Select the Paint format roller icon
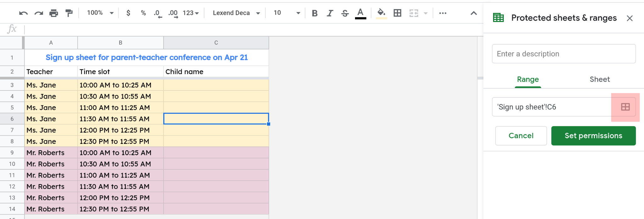This screenshot has height=219, width=644. coord(69,13)
